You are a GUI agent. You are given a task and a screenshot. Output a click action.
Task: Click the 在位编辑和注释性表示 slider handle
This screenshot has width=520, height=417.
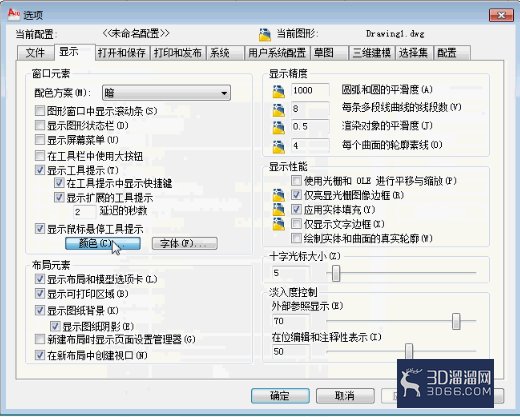tap(409, 352)
